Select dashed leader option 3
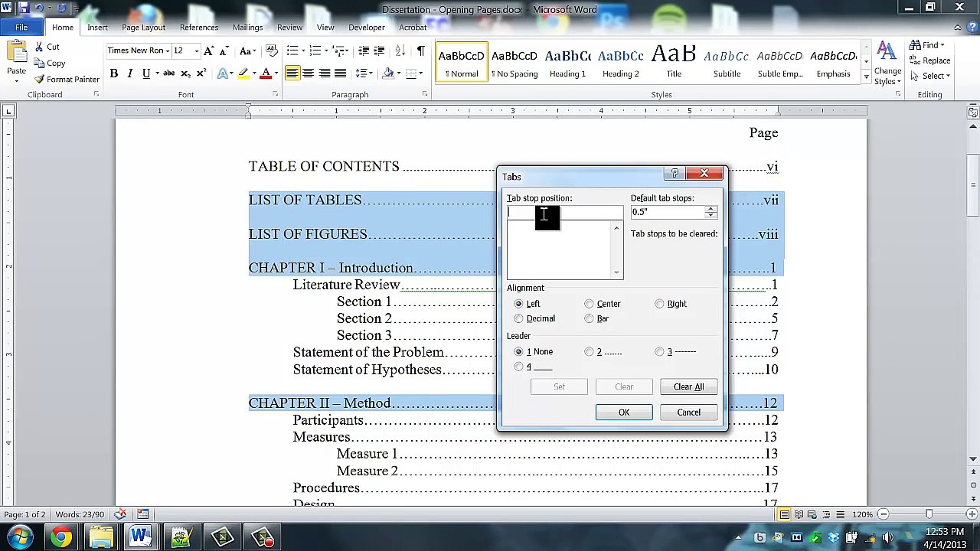Viewport: 980px width, 551px height. click(x=659, y=352)
